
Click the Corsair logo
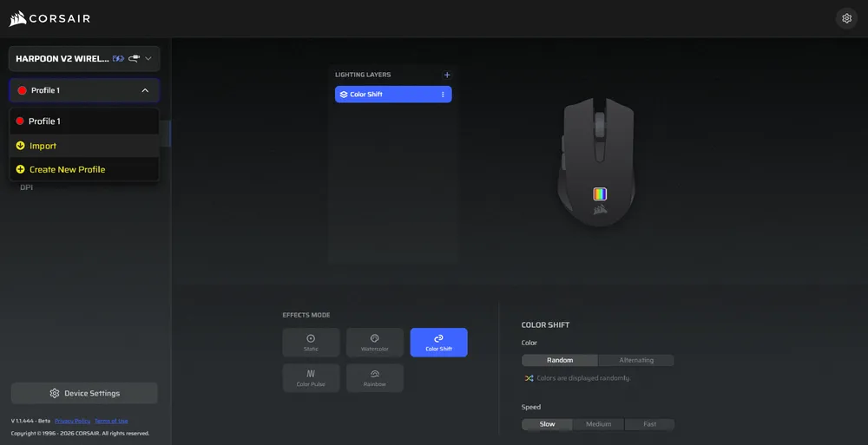click(49, 19)
